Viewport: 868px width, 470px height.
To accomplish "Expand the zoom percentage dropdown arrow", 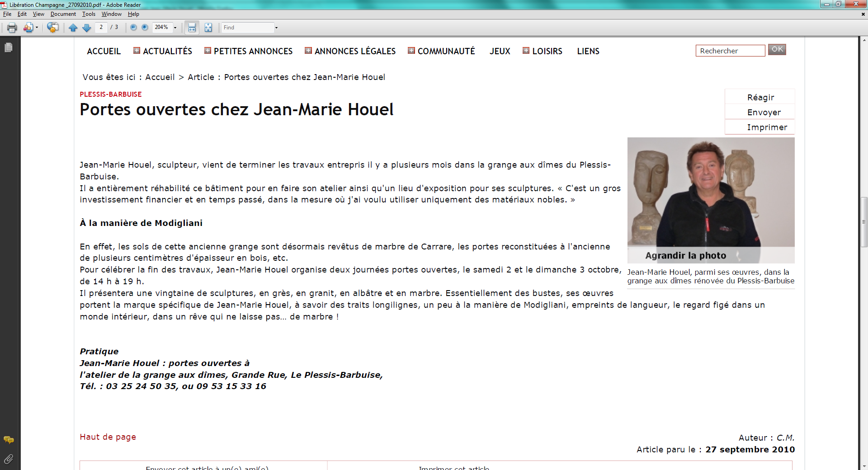I will click(x=175, y=28).
